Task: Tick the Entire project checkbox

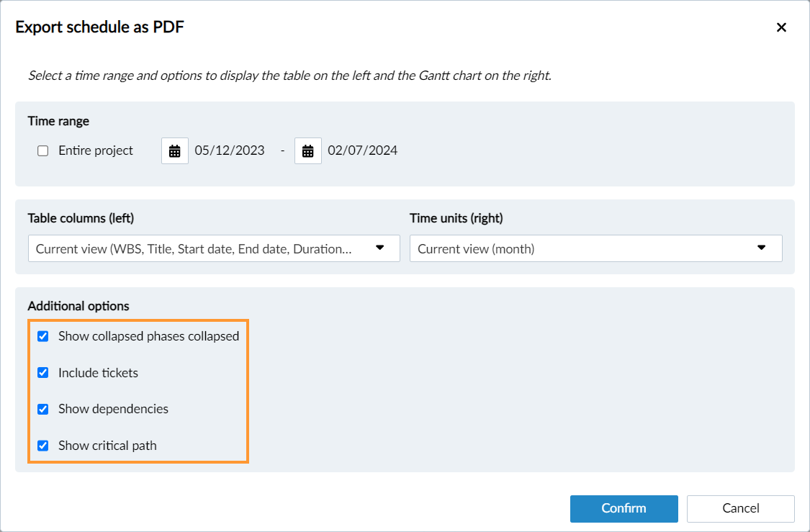Action: [x=43, y=151]
